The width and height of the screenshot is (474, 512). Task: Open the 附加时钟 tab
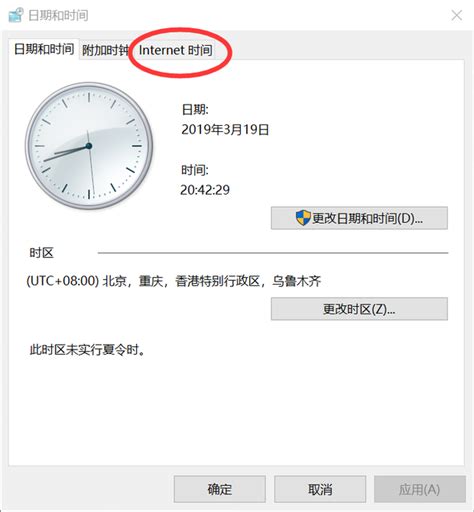(x=105, y=50)
